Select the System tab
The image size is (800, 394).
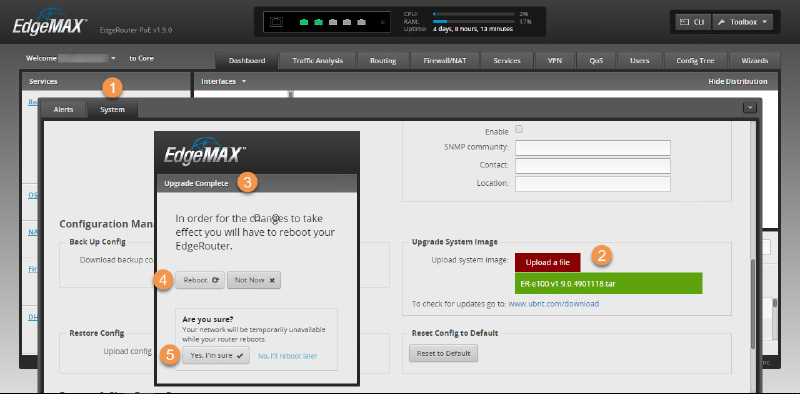pos(112,110)
